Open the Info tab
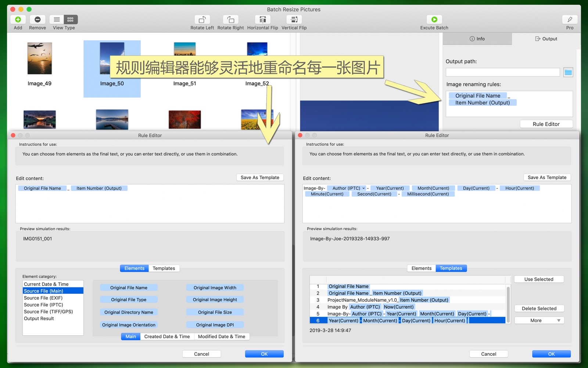Viewport: 588px width, 368px height. click(477, 39)
